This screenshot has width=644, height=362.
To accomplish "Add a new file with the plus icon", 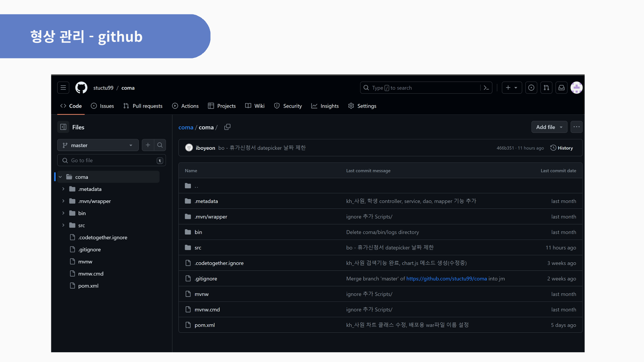I will (148, 145).
